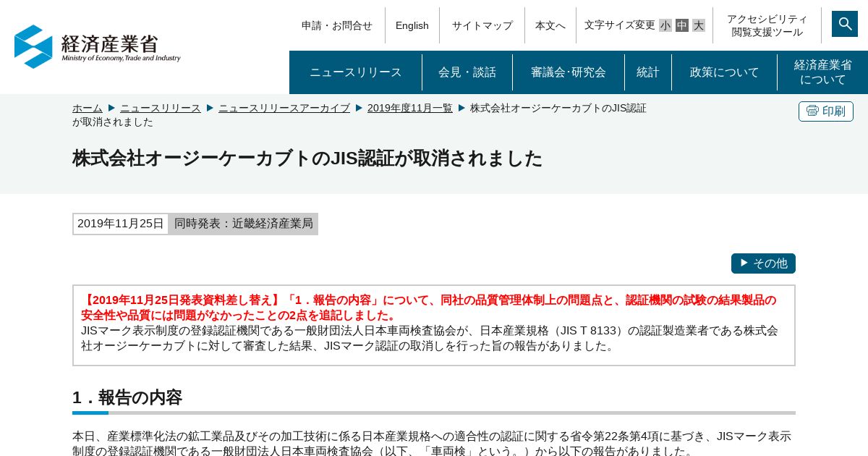Click the 文字サイズ変更 label
Image resolution: width=868 pixels, height=456 pixels.
(620, 25)
